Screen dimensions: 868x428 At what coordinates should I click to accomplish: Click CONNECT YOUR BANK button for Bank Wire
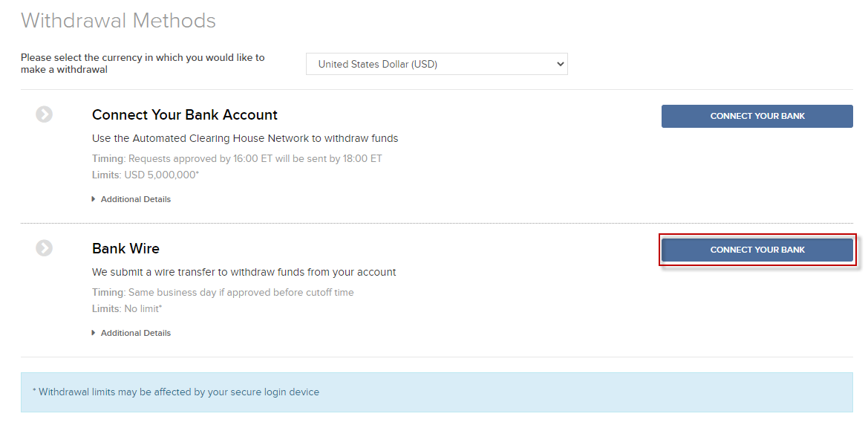tap(757, 250)
